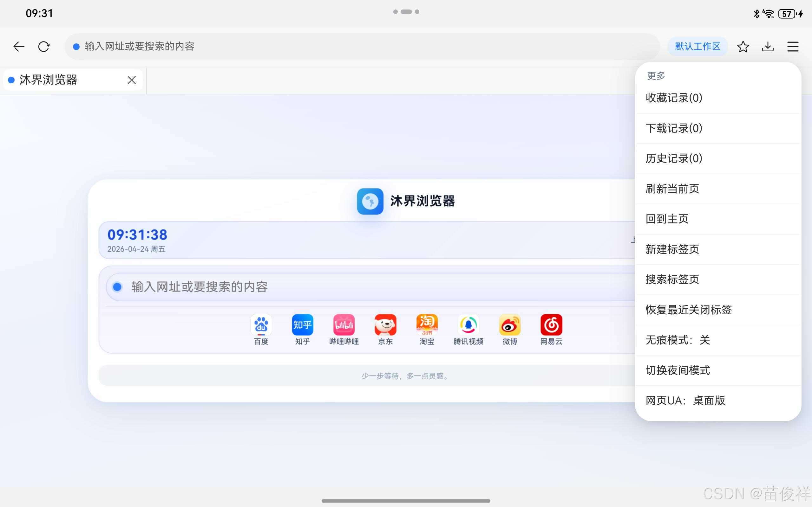Select 历史记录(0) from the menu
This screenshot has width=812, height=507.
(674, 158)
